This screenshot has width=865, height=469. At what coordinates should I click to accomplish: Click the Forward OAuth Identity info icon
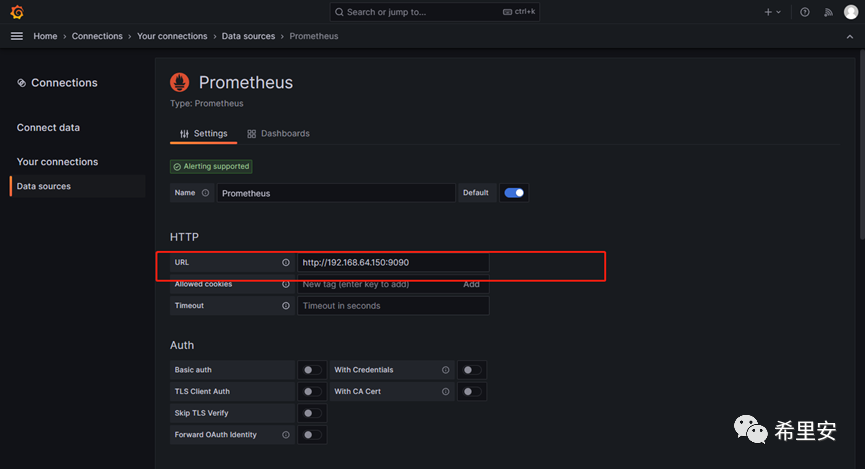[286, 435]
